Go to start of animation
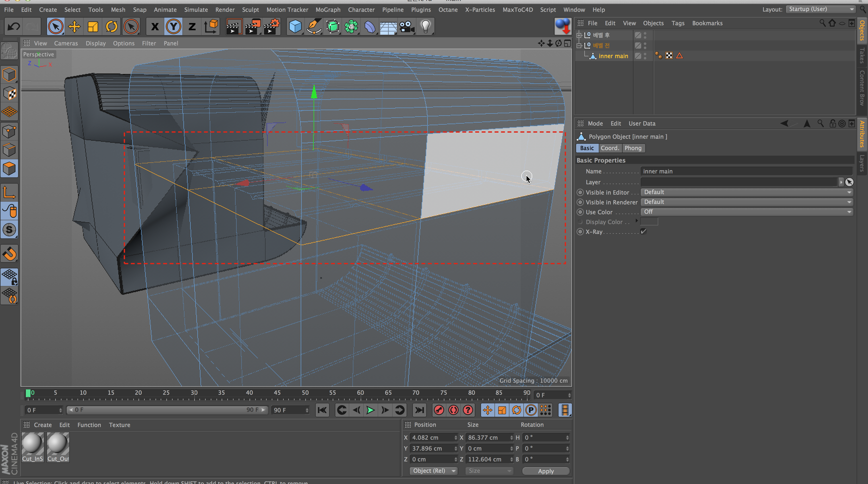This screenshot has width=868, height=484. click(322, 410)
